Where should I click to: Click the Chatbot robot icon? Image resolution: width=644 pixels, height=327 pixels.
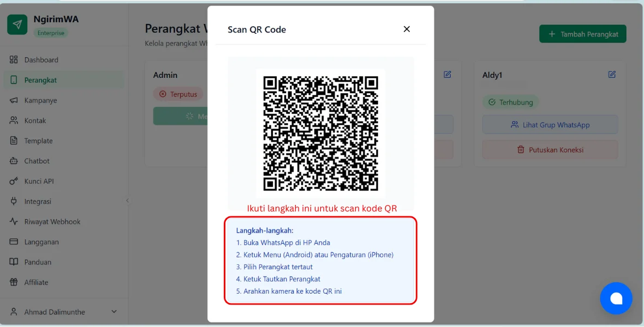[14, 161]
